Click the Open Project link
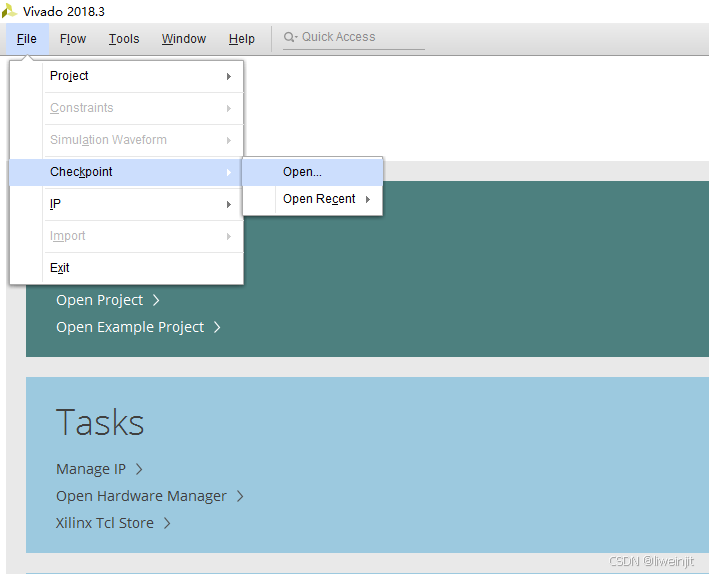The width and height of the screenshot is (709, 574). (99, 300)
